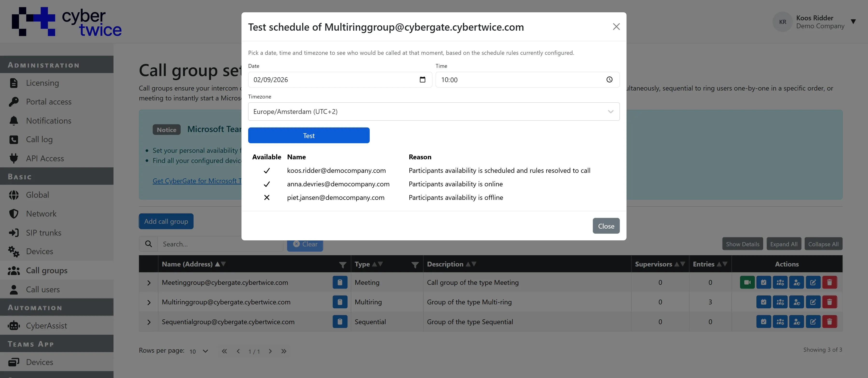Open Licensing in sidebar

[x=57, y=83]
